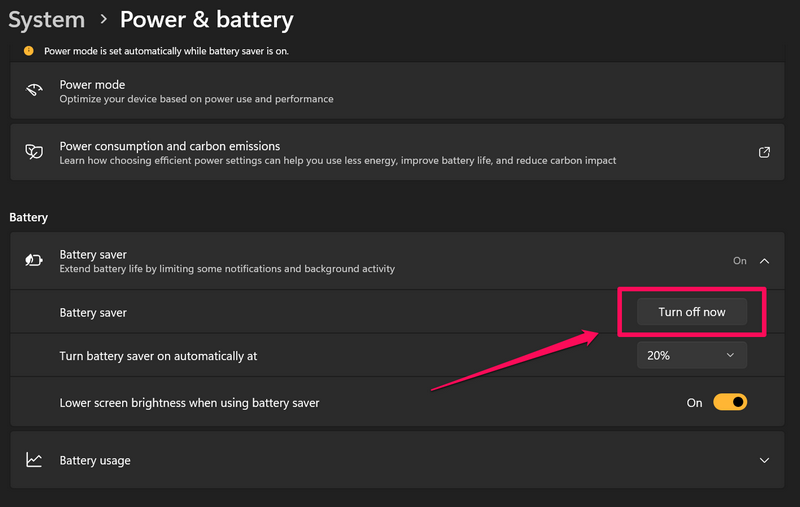The width and height of the screenshot is (800, 507).
Task: Open the Power mode settings row
Action: [92, 85]
